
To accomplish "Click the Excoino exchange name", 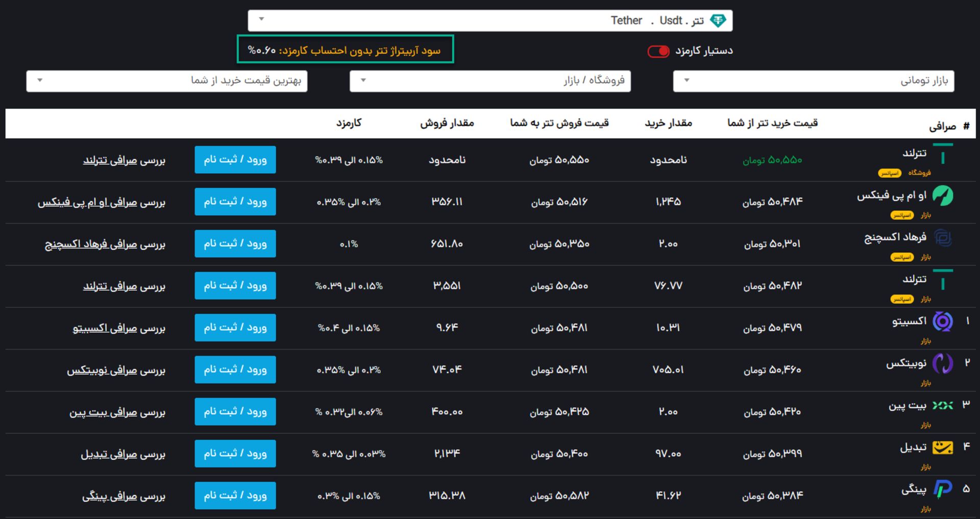I will pos(910,321).
